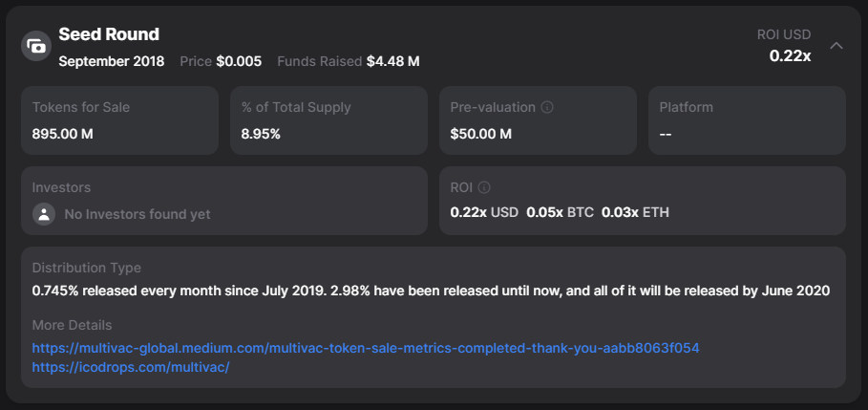Click the ROI USD 0.22x header value

click(x=790, y=55)
